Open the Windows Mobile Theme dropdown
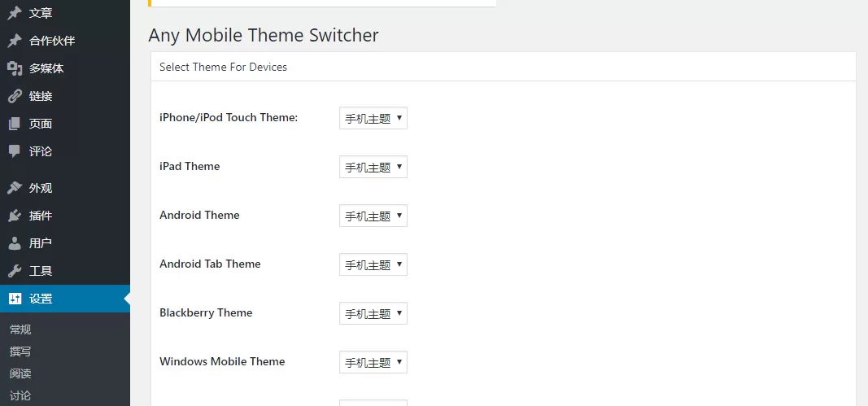 tap(373, 363)
